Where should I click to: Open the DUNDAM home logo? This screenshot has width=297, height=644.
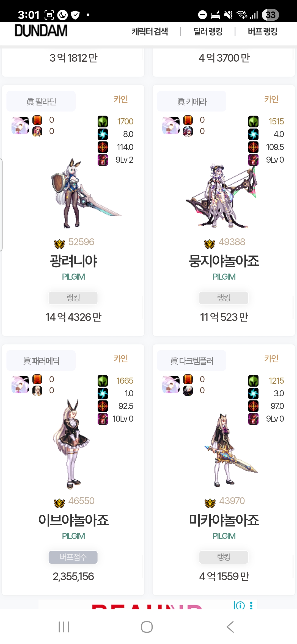41,31
